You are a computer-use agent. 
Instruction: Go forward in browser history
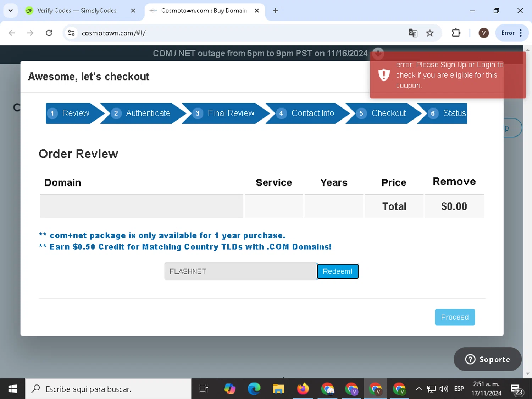coord(31,33)
